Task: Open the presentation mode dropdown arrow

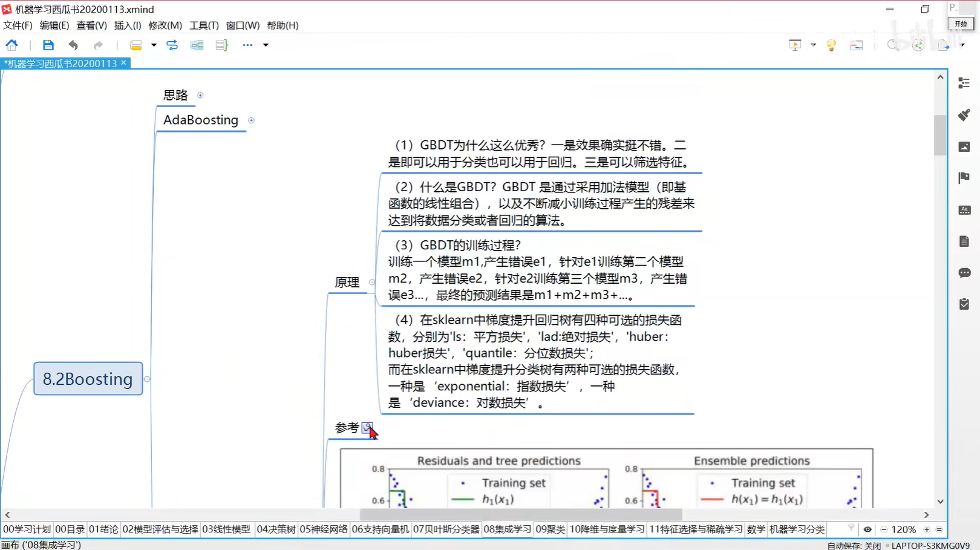Action: [x=813, y=45]
